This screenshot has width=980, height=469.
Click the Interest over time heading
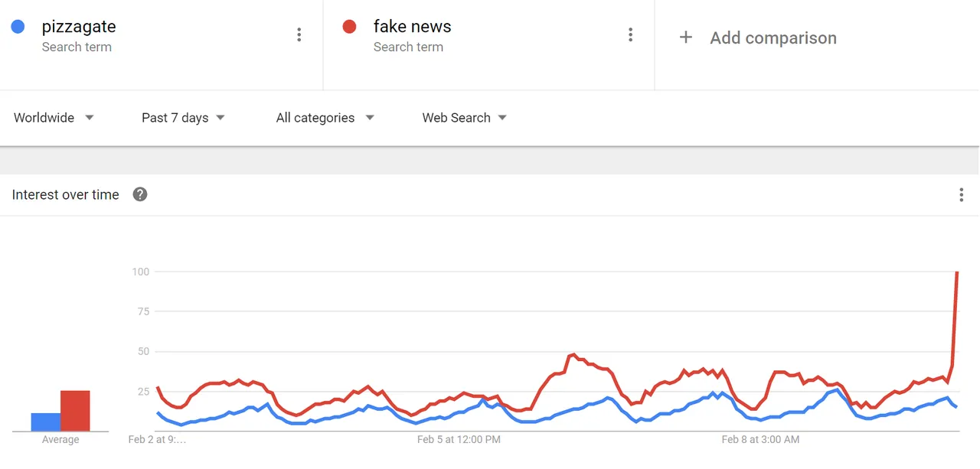click(x=65, y=194)
